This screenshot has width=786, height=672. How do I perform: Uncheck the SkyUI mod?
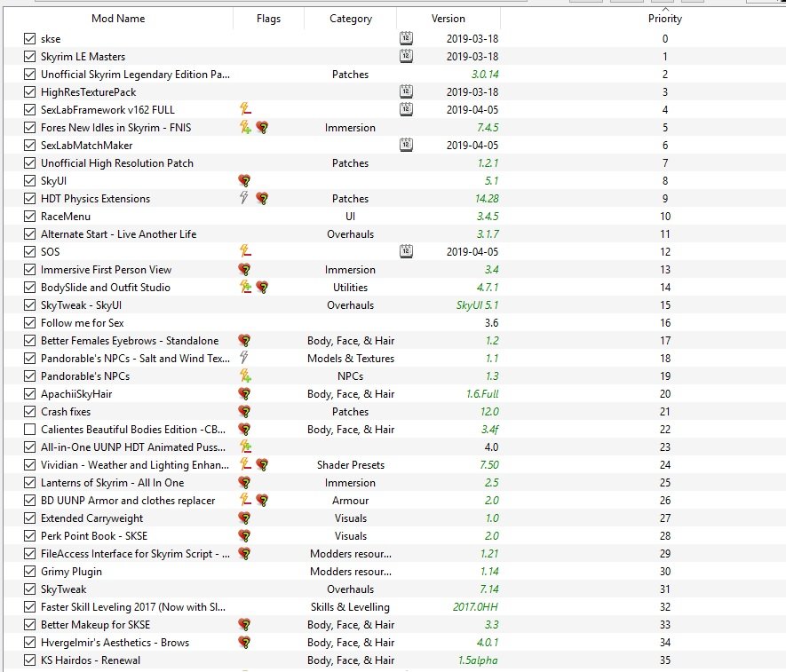point(29,181)
